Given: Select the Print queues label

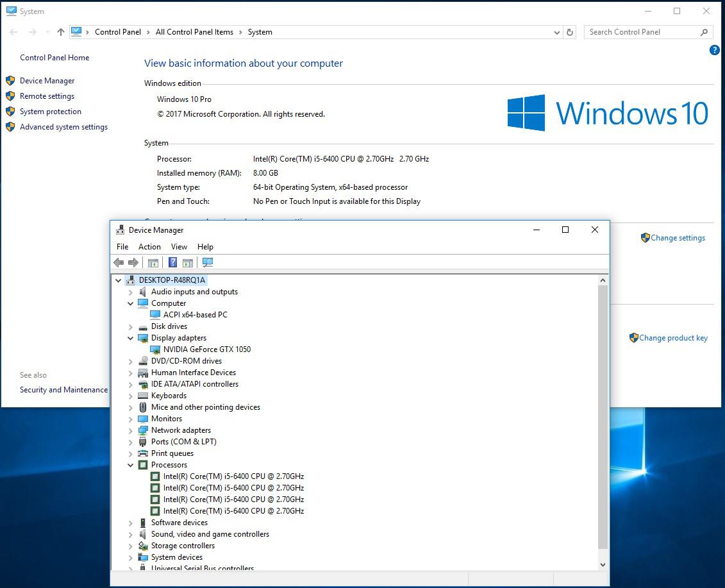Looking at the screenshot, I should point(172,453).
